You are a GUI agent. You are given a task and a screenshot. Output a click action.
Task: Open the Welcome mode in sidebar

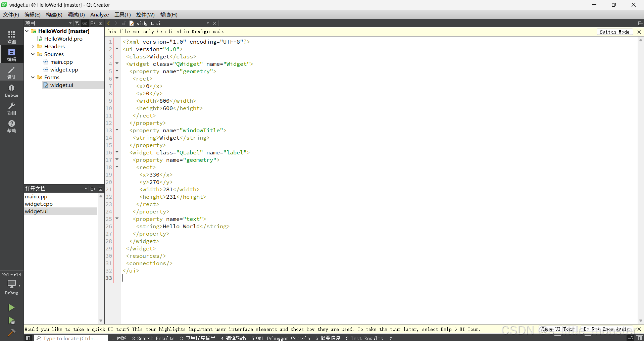click(x=12, y=37)
